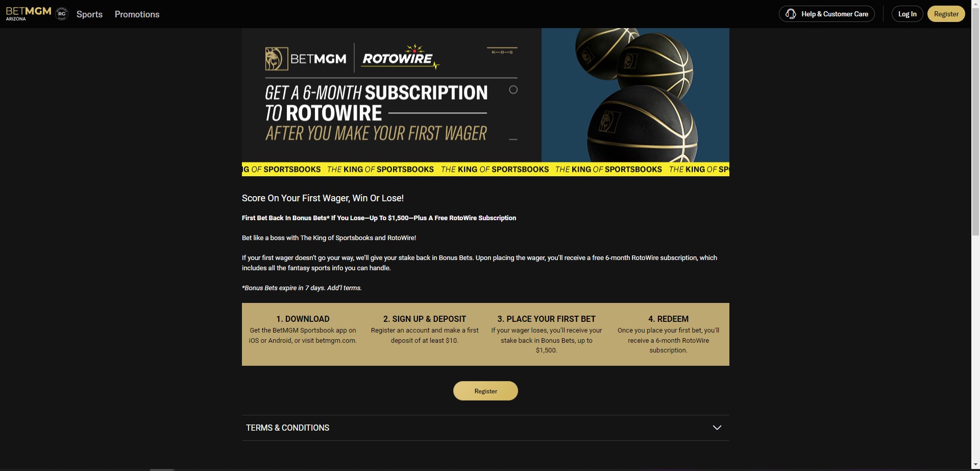Click the BetMGM Arizona logo
Viewport: 980px width, 471px height.
click(x=29, y=14)
